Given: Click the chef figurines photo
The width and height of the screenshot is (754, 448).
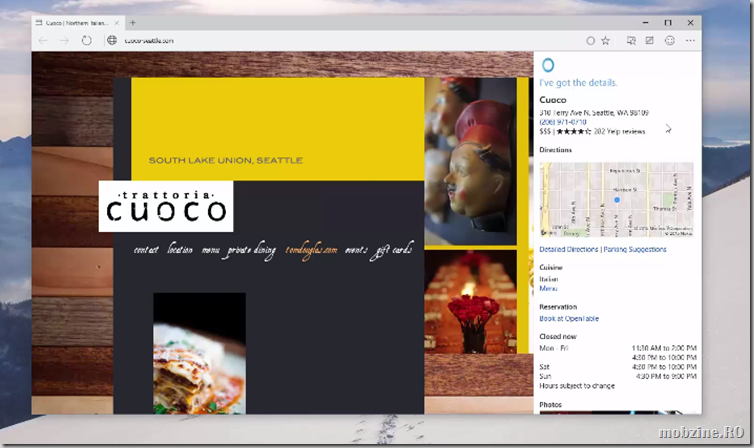Looking at the screenshot, I should click(470, 162).
